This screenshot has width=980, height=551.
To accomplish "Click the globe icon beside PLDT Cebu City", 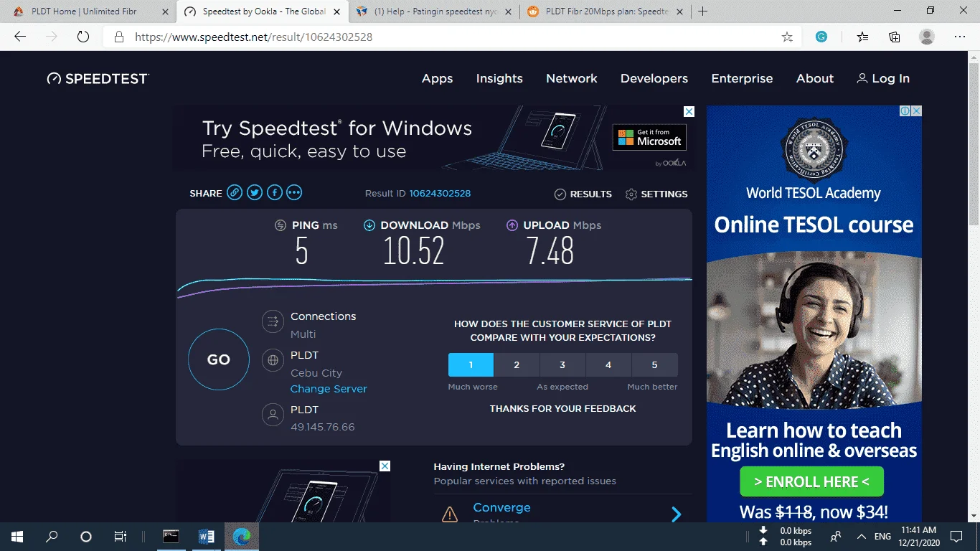I will [x=273, y=360].
